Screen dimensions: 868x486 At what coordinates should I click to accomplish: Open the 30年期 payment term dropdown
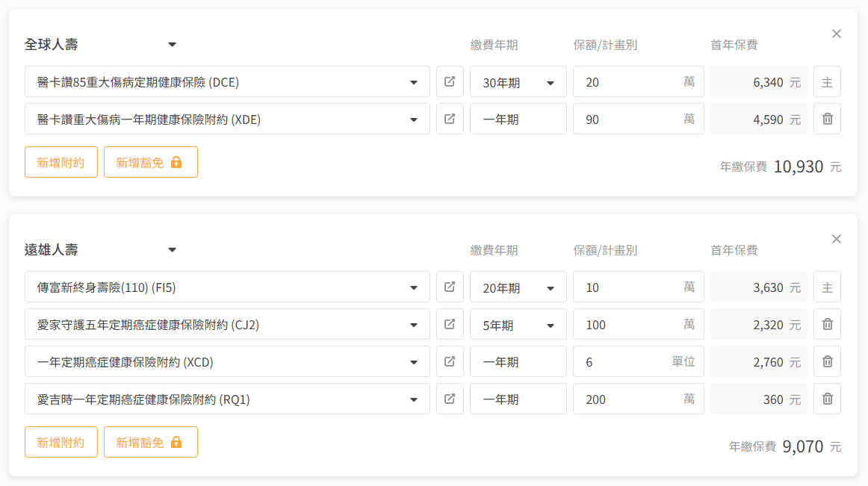[518, 82]
